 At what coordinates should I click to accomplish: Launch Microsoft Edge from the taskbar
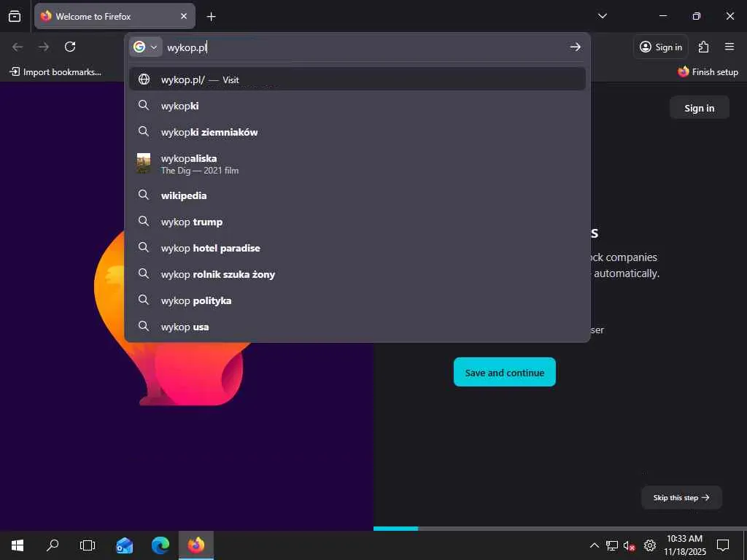tap(160, 545)
